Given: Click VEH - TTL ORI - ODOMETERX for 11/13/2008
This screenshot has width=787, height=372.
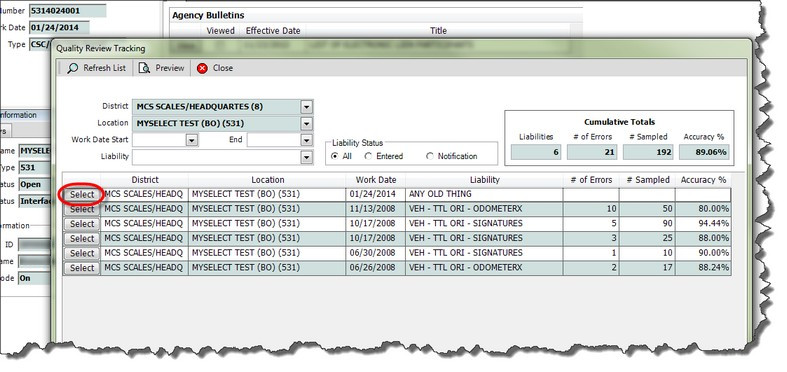Looking at the screenshot, I should pos(484,209).
